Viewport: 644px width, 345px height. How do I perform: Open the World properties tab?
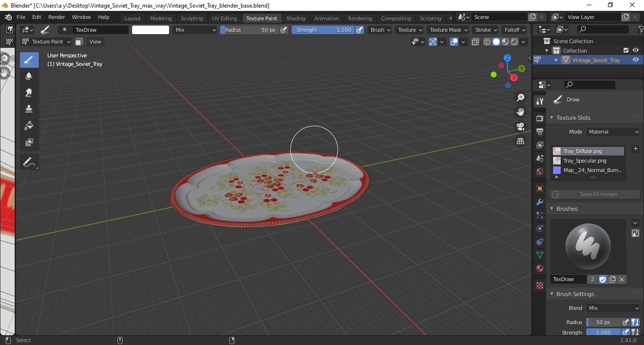tap(539, 172)
